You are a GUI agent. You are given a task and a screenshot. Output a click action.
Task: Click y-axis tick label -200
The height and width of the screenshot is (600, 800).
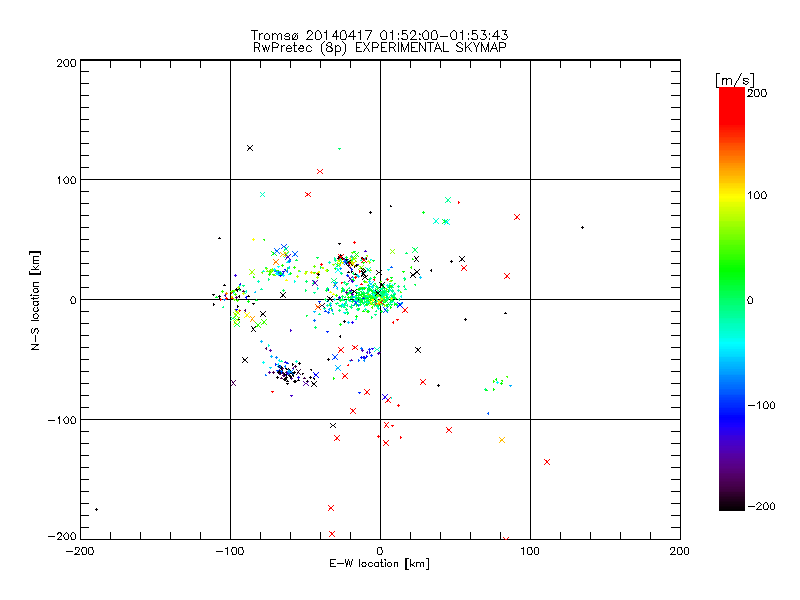pyautogui.click(x=62, y=536)
